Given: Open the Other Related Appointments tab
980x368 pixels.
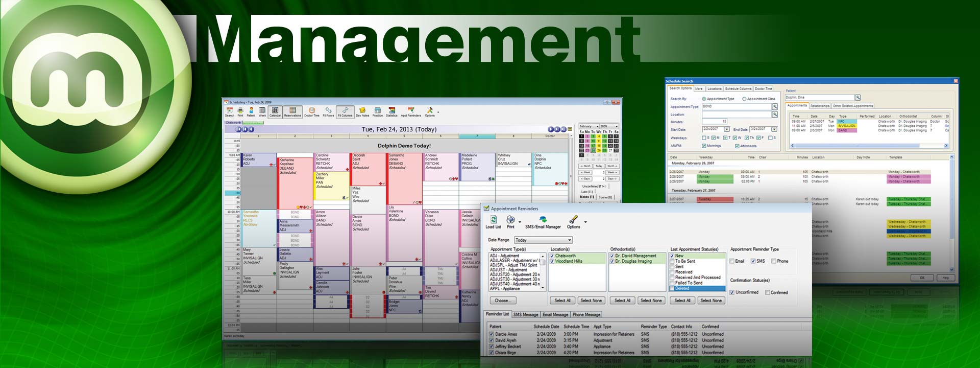Looking at the screenshot, I should coord(853,106).
